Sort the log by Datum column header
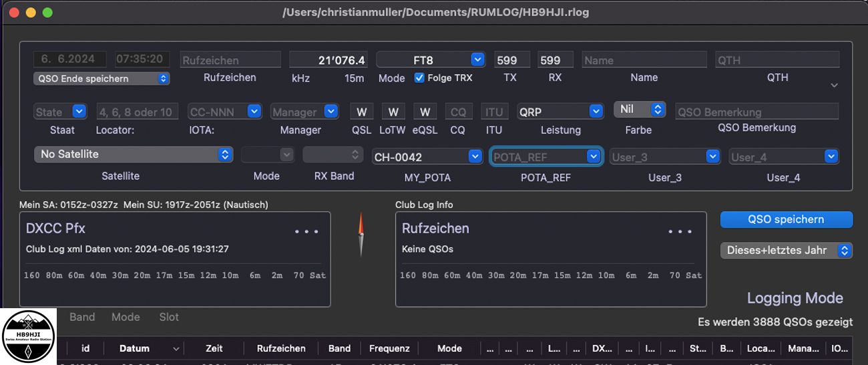 coord(134,348)
